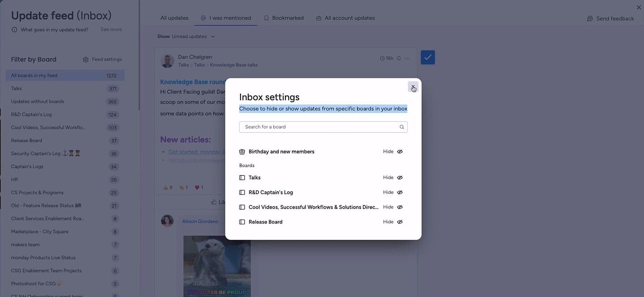Click the board icon next to R&D Captain's Log
The image size is (644, 297).
(242, 192)
